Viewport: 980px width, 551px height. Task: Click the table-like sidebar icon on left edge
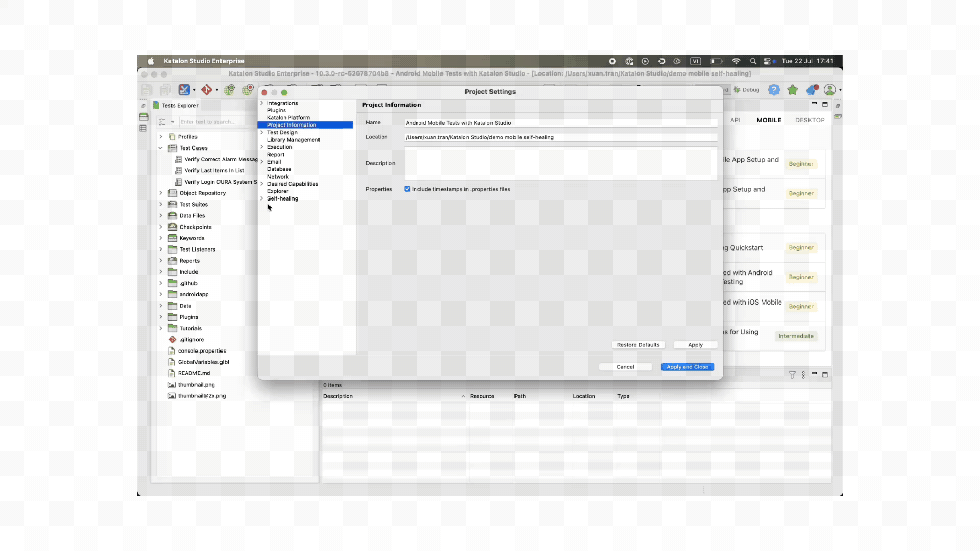[143, 129]
